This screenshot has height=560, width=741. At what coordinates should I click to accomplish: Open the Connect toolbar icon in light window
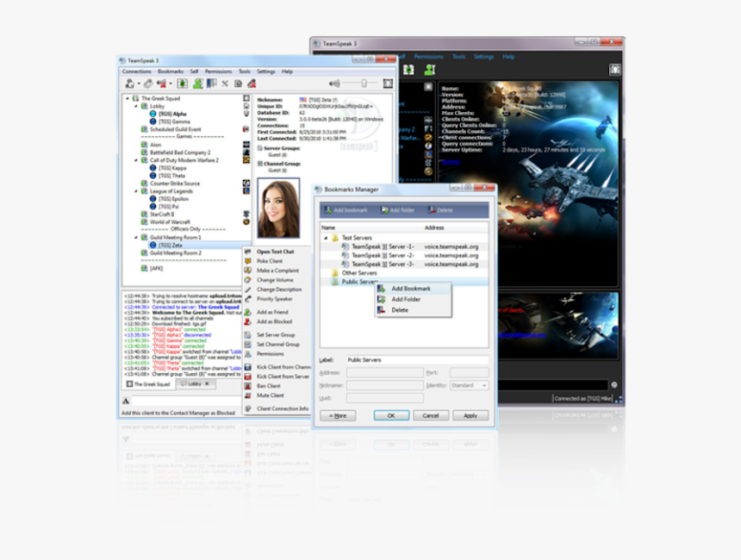(129, 84)
